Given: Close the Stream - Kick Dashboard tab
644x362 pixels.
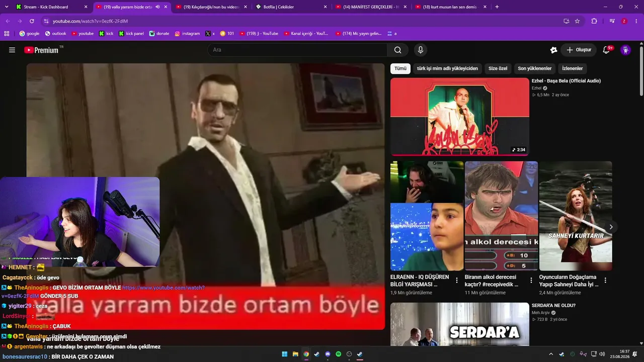Looking at the screenshot, I should click(x=86, y=7).
